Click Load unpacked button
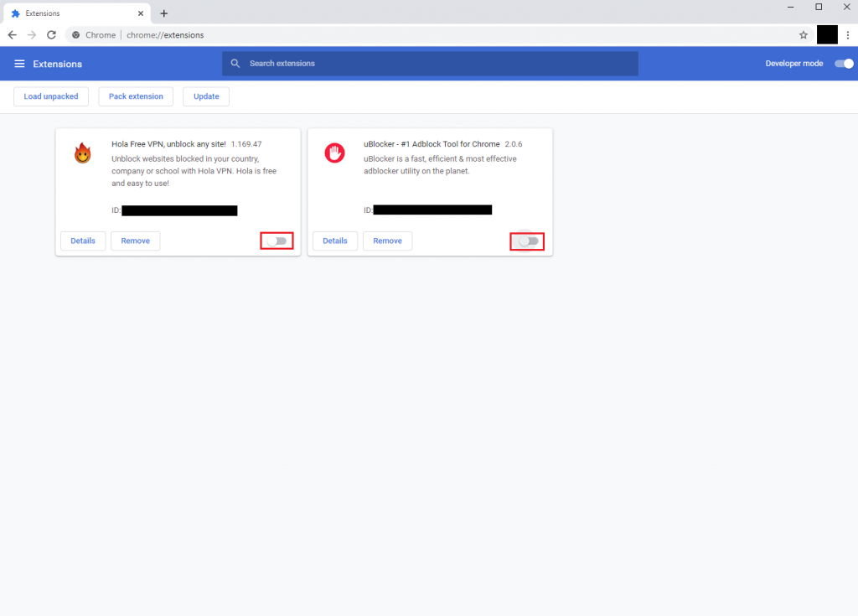This screenshot has width=858, height=616. click(x=51, y=96)
